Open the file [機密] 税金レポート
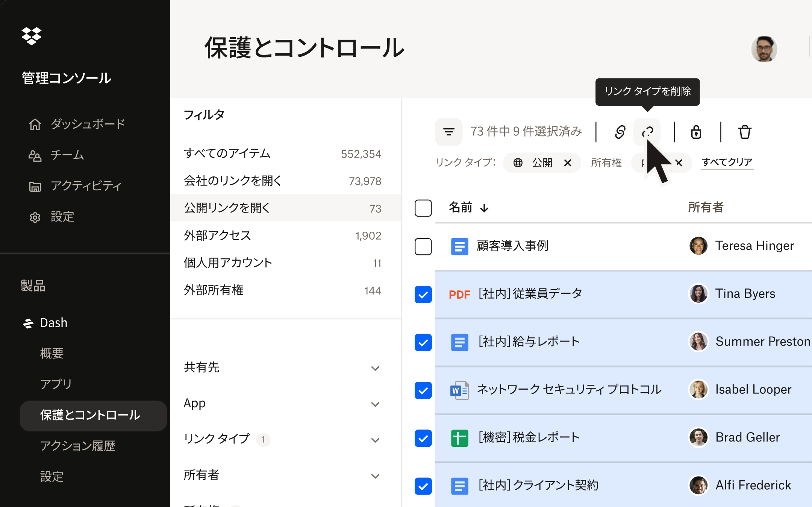This screenshot has height=507, width=812. [529, 437]
